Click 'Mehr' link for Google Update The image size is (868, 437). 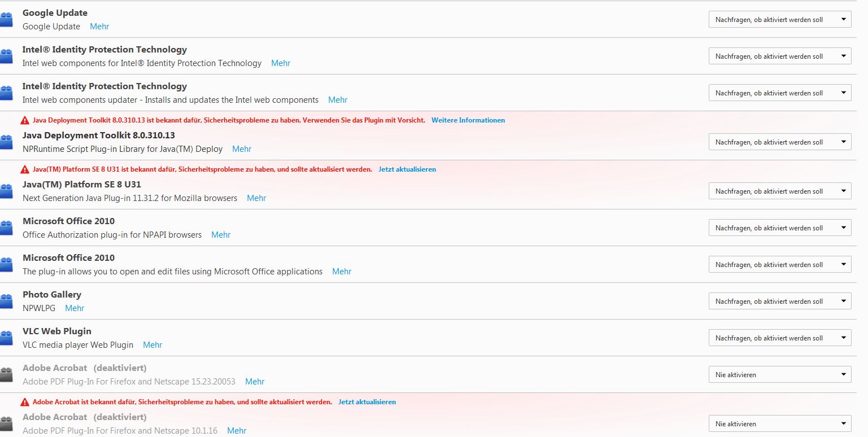[99, 27]
